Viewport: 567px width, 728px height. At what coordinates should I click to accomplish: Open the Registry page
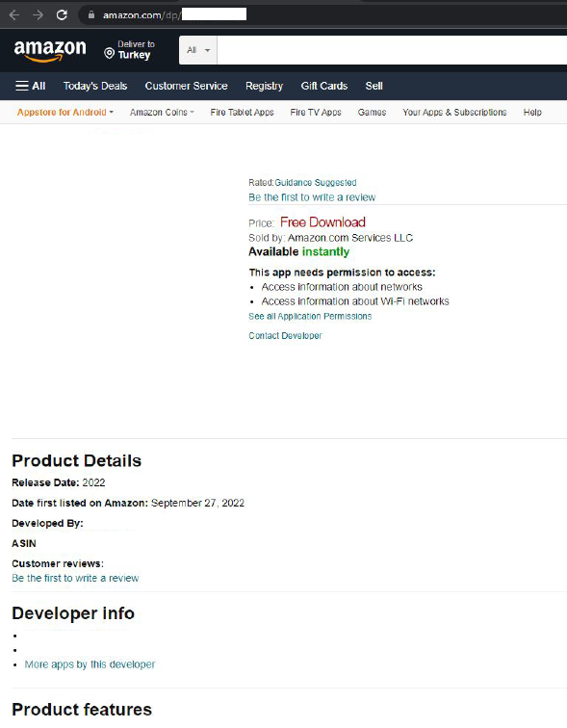(264, 86)
